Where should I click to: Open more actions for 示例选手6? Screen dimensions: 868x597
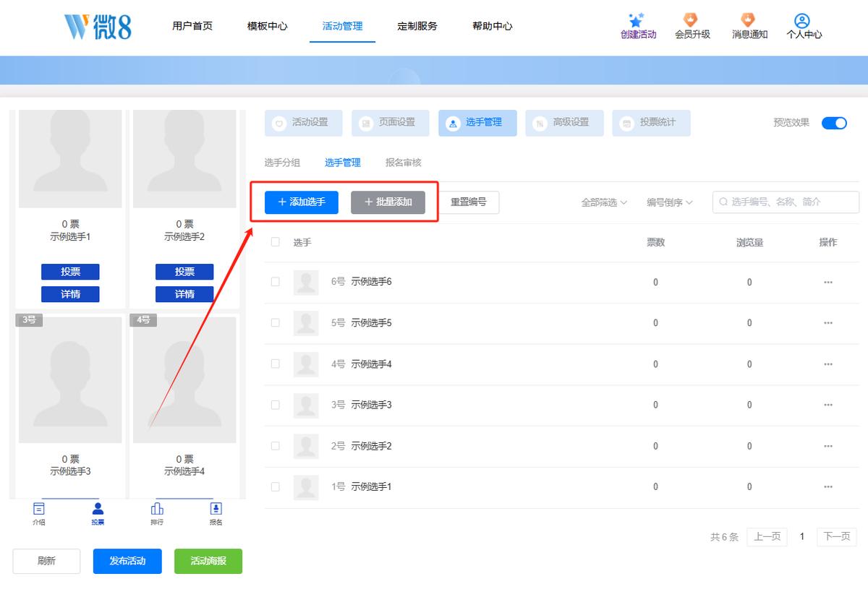[x=828, y=283]
